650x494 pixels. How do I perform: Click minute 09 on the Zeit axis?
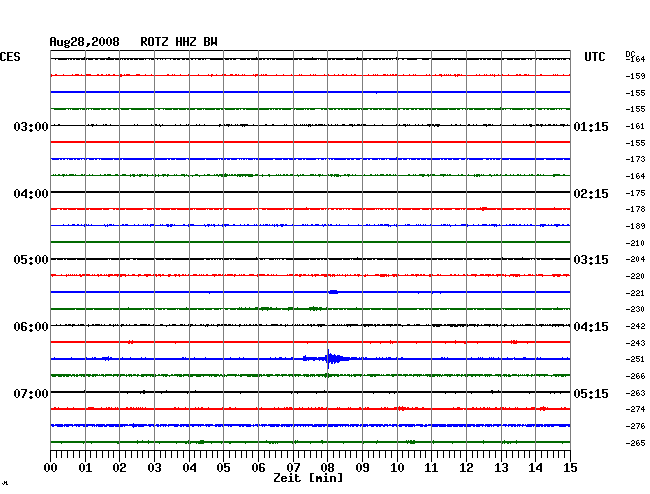click(x=362, y=468)
